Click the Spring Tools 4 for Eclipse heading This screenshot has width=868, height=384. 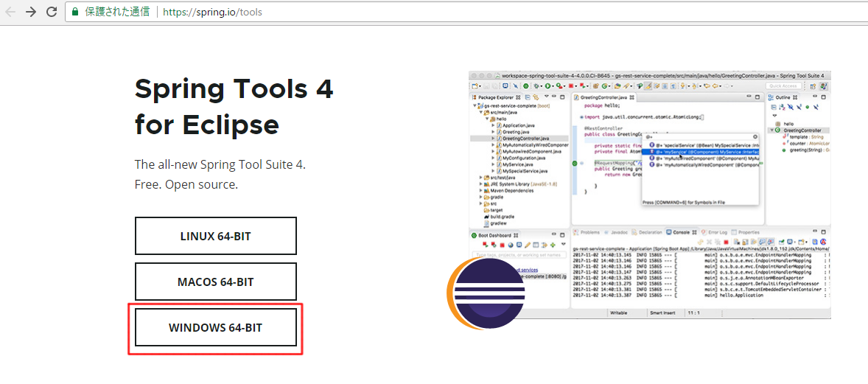pyautogui.click(x=234, y=106)
